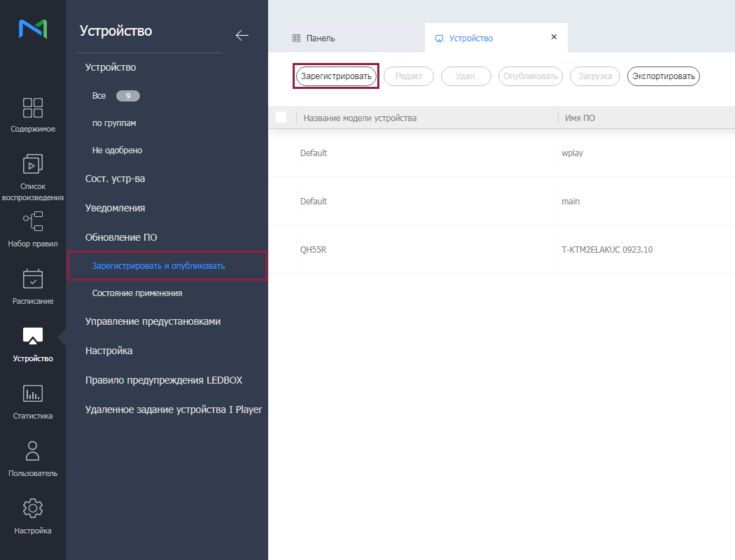Open the Содержимое section icon
735x560 pixels.
tap(33, 108)
